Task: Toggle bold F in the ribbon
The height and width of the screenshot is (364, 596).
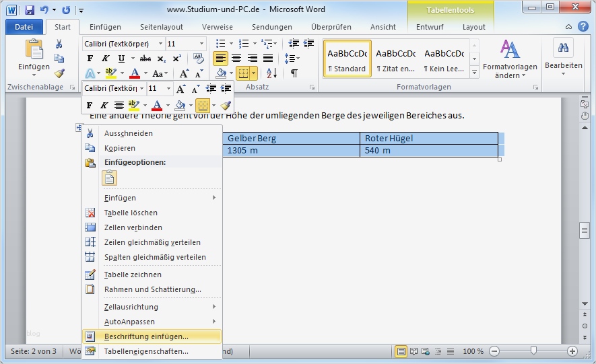Action: tap(90, 59)
